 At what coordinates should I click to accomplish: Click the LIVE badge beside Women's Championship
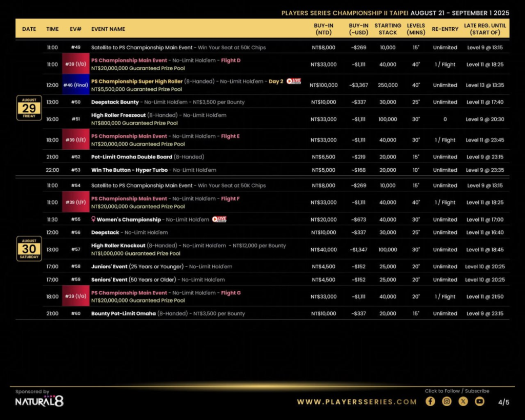point(219,219)
